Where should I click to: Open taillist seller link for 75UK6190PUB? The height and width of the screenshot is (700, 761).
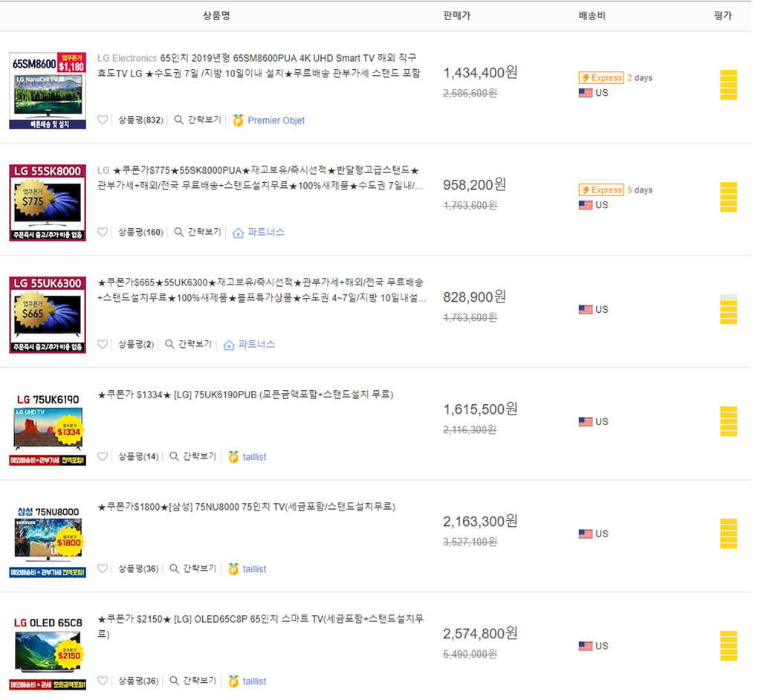point(254,457)
